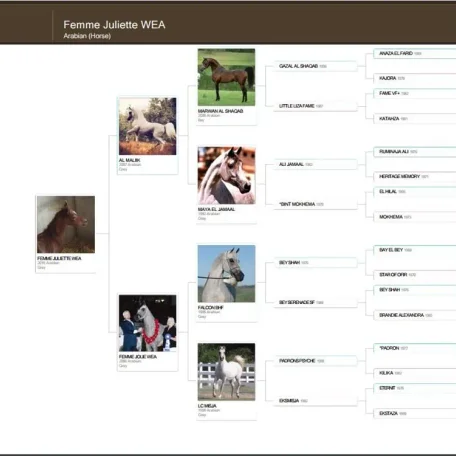
Task: Open the Bint Mokhema entry
Action: [315, 204]
